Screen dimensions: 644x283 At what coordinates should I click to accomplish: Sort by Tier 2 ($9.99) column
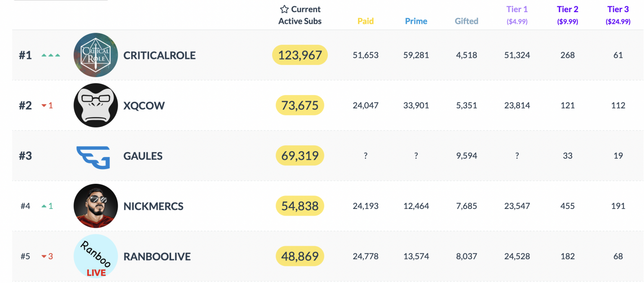567,15
